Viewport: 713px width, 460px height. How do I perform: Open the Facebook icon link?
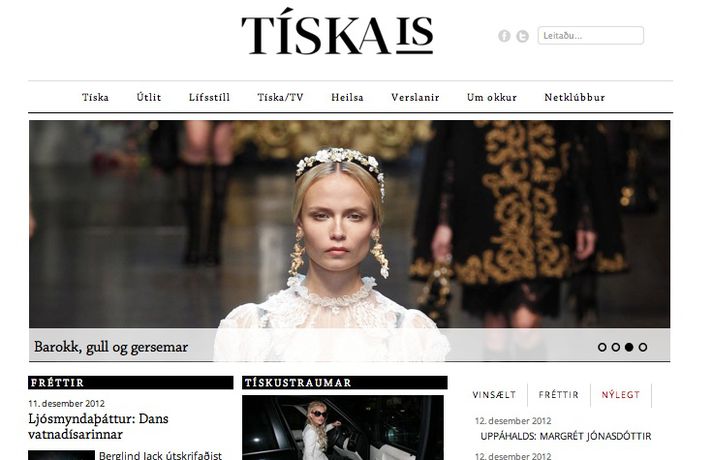click(504, 35)
